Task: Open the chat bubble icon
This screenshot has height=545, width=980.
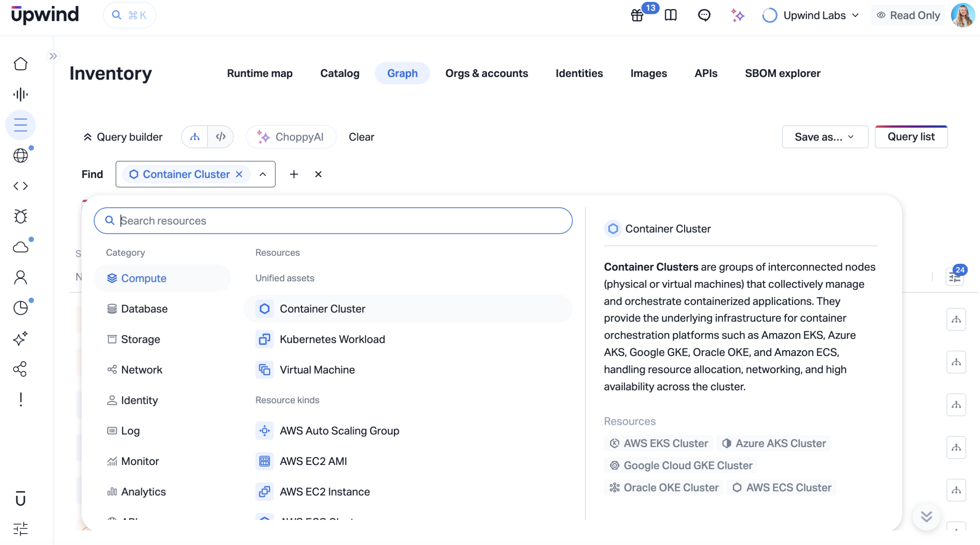Action: coord(704,15)
